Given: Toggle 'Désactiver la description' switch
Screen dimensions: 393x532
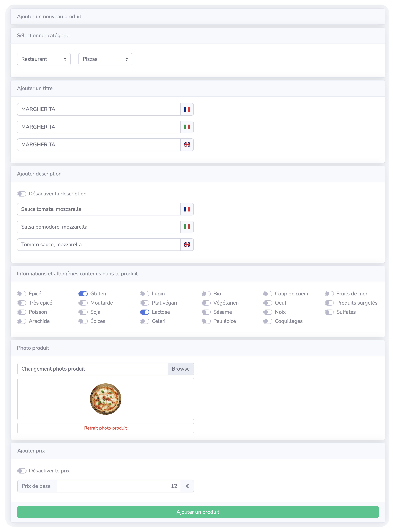Looking at the screenshot, I should [x=22, y=194].
